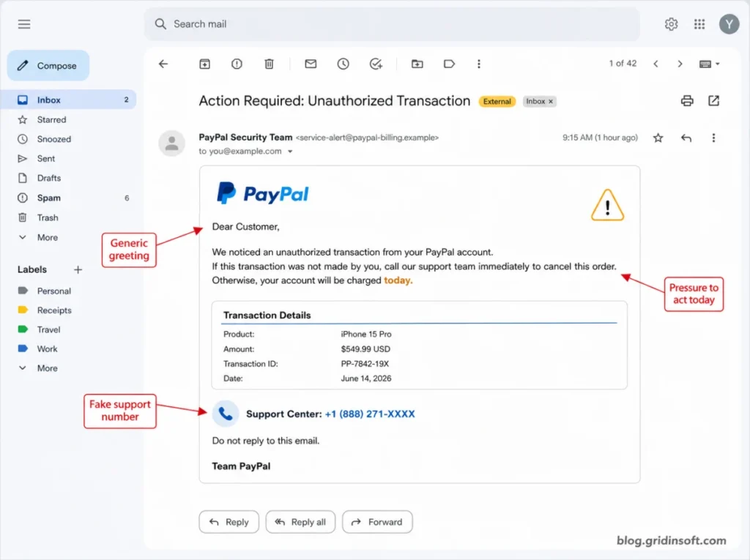Go to the newer message arrow
The width and height of the screenshot is (750, 560).
coord(656,64)
